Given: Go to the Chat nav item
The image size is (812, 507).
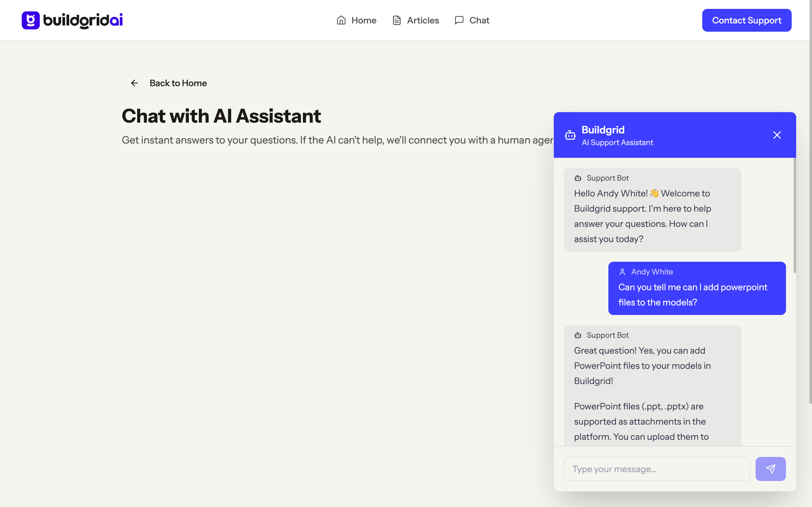Looking at the screenshot, I should [x=479, y=20].
